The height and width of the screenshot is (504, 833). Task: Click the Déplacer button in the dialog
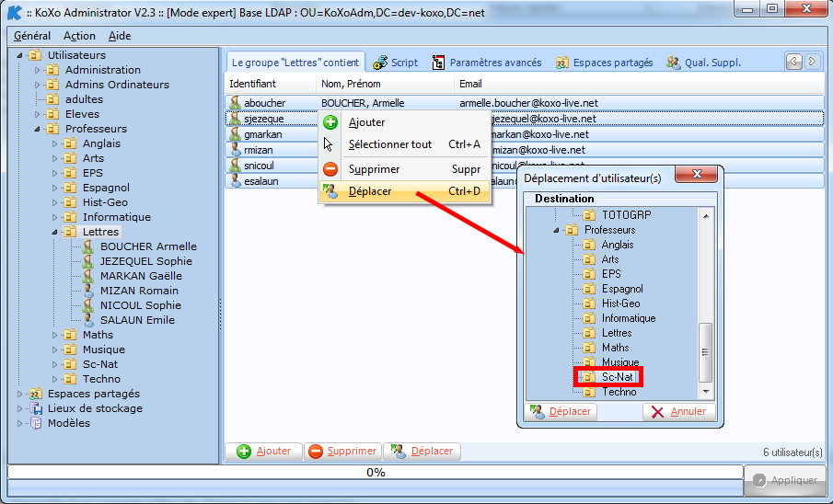[x=561, y=412]
